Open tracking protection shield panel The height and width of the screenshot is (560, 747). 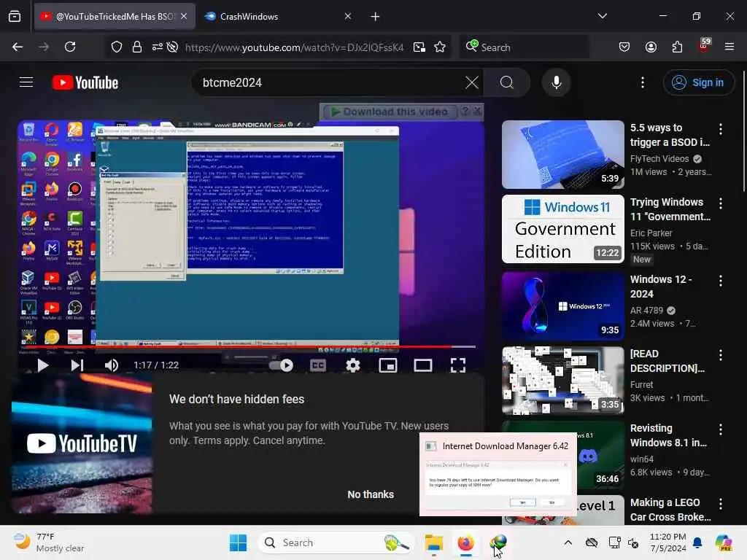pos(117,47)
